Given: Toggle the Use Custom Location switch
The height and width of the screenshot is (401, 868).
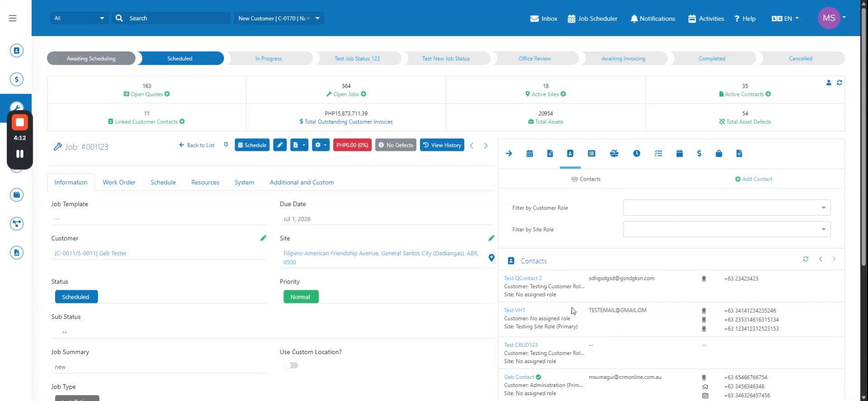Looking at the screenshot, I should point(290,365).
